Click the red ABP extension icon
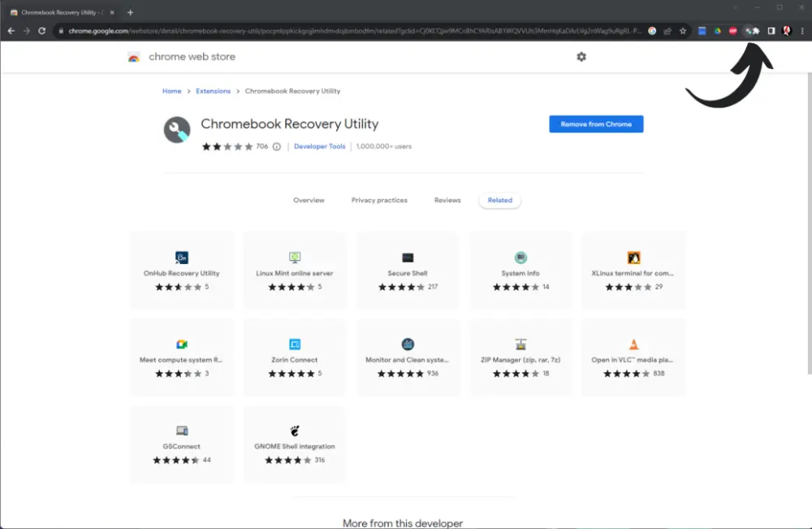Image resolution: width=812 pixels, height=529 pixels. coord(732,31)
